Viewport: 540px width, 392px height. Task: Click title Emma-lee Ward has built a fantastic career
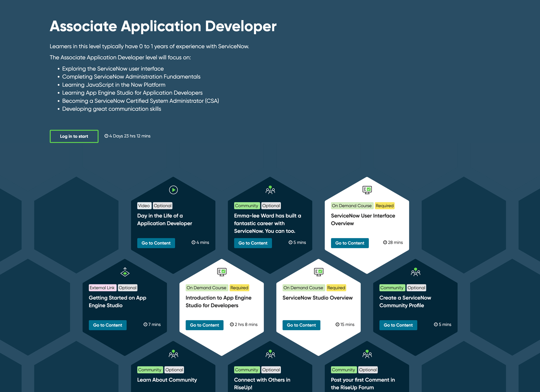click(x=268, y=223)
